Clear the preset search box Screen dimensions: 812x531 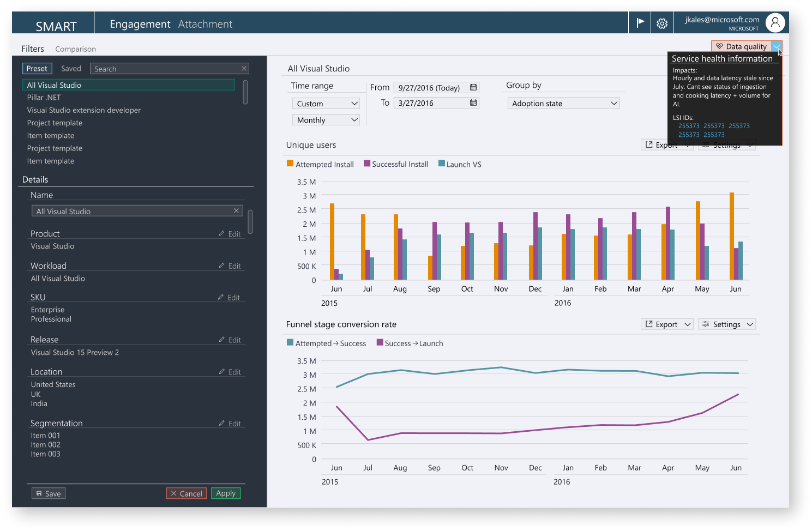[244, 68]
